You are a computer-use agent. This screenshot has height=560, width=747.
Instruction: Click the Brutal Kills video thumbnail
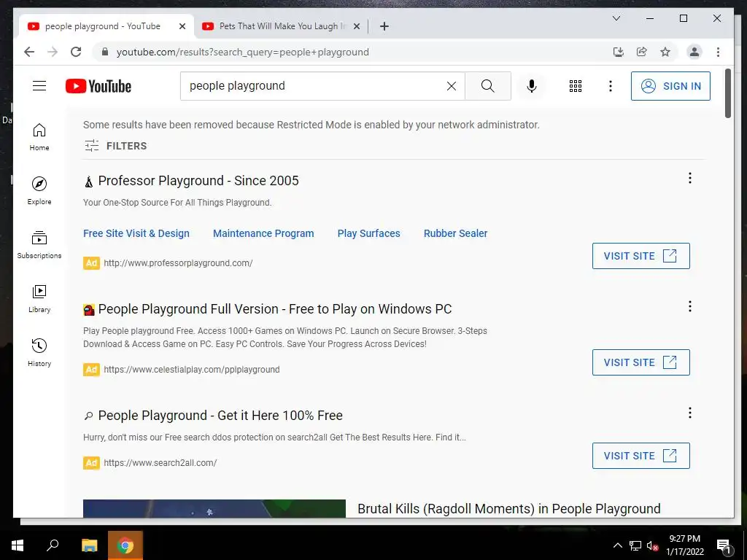[x=214, y=508]
